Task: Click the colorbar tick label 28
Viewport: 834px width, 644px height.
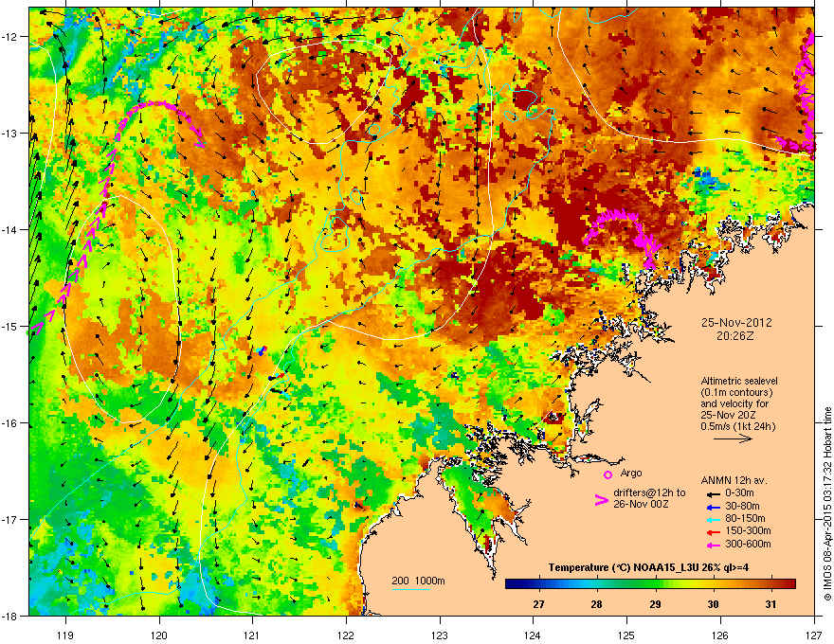Action: click(x=597, y=604)
